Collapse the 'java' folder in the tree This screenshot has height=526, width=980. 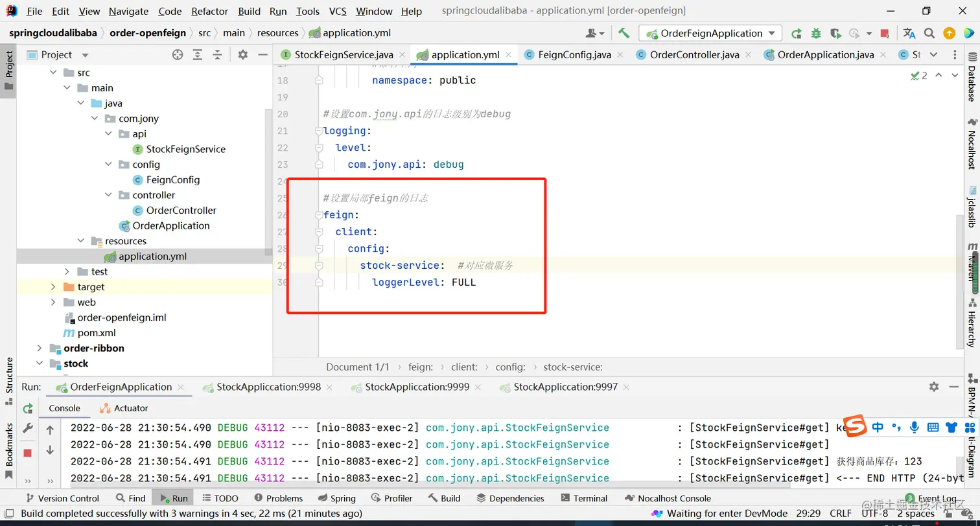81,103
